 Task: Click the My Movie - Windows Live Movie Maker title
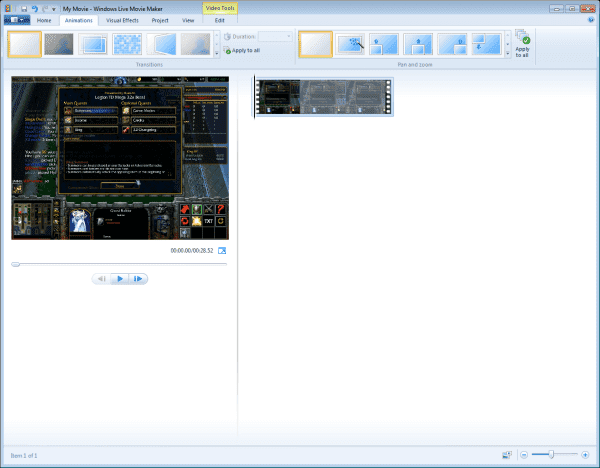click(x=113, y=9)
